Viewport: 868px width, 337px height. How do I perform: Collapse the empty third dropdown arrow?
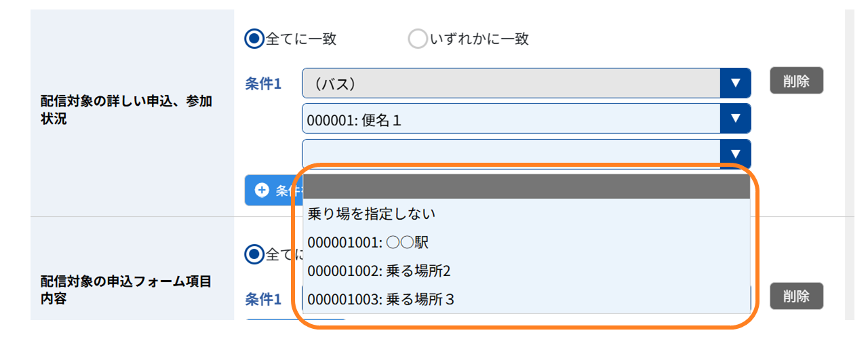736,154
